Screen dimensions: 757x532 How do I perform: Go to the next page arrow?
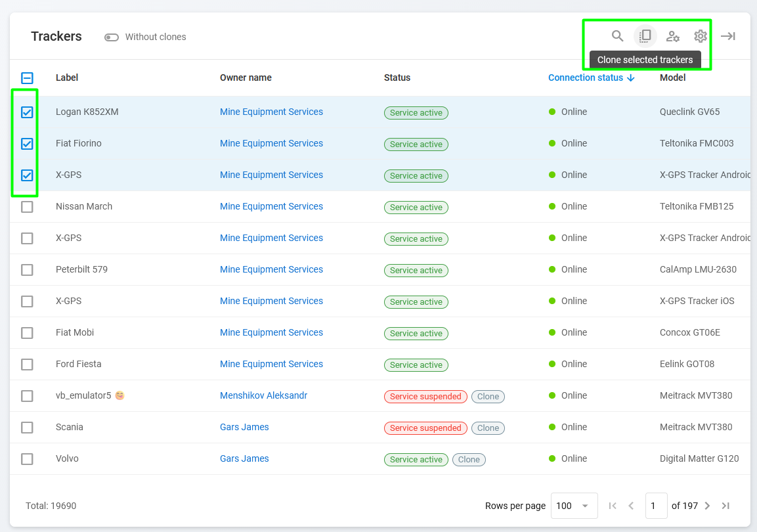coord(707,506)
